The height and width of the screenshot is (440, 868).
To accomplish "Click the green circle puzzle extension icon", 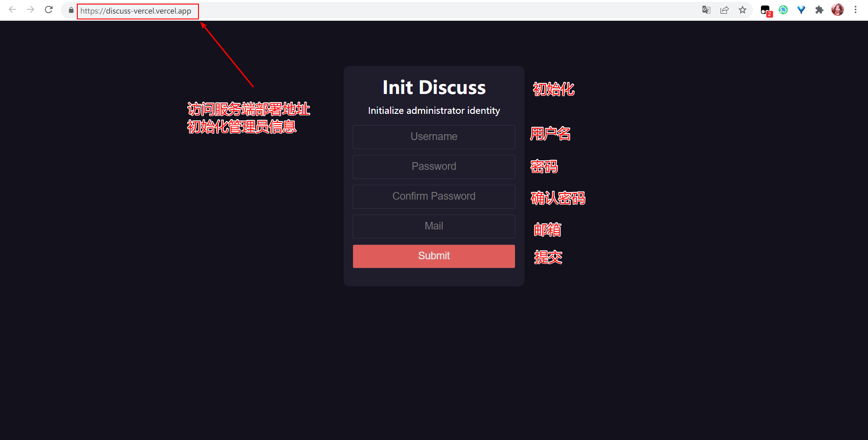I will 783,10.
